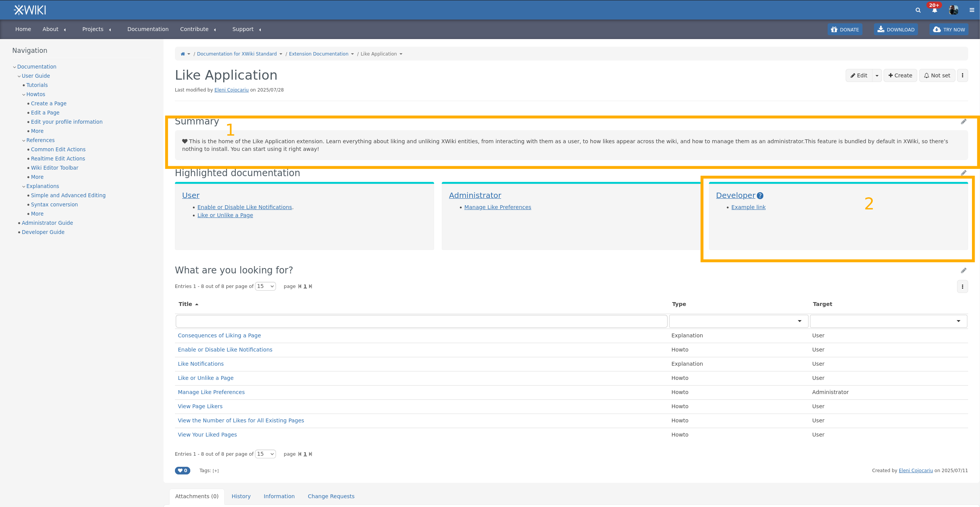Open the Not set notification watch button
980x507 pixels.
coord(937,75)
